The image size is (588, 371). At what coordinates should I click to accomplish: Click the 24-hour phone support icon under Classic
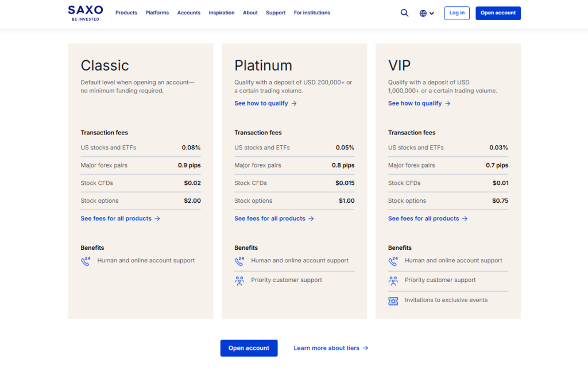pos(86,261)
